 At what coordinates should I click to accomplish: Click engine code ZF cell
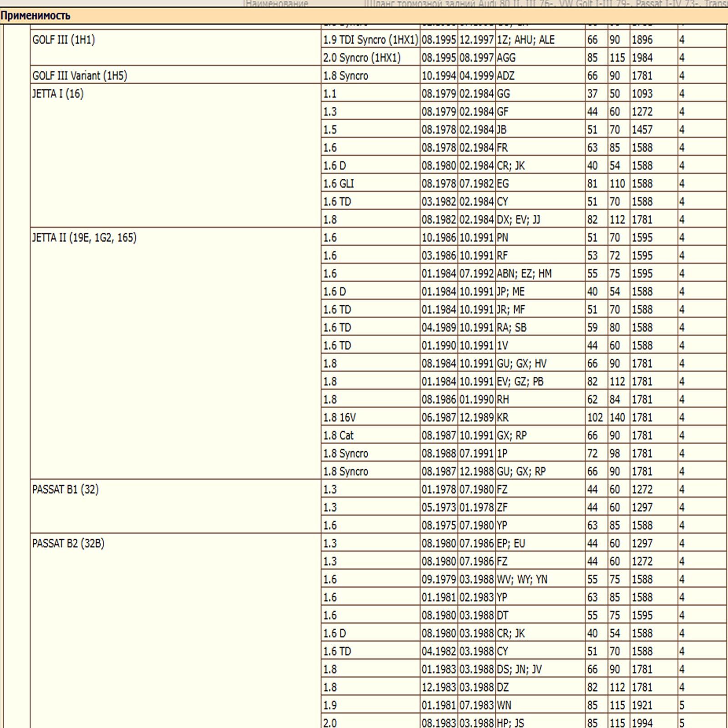pos(540,507)
